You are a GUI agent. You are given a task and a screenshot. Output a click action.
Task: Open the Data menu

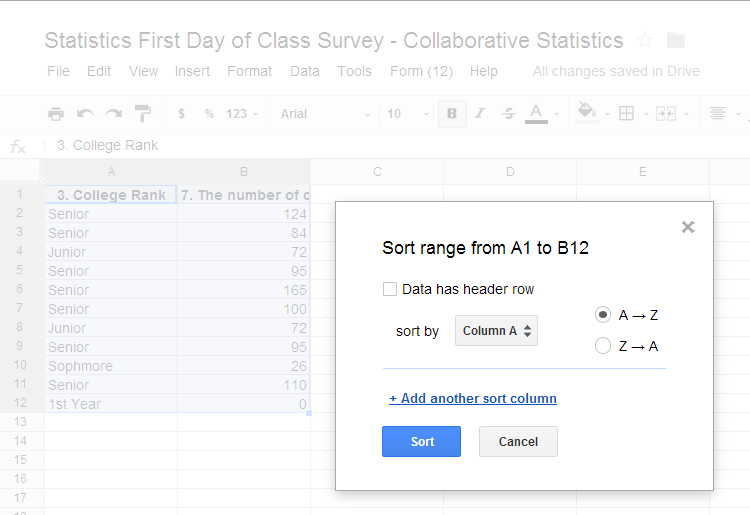click(x=305, y=71)
